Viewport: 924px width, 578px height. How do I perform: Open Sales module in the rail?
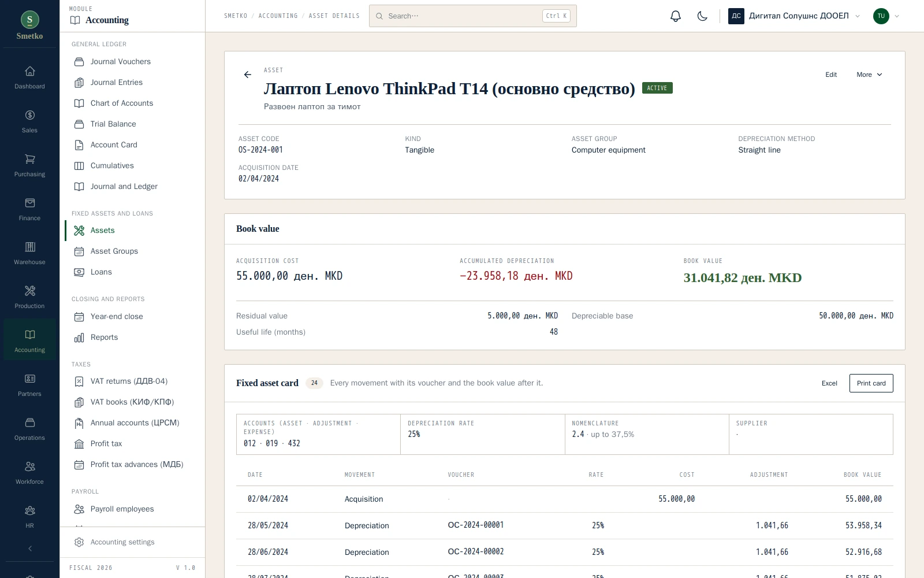click(x=29, y=122)
